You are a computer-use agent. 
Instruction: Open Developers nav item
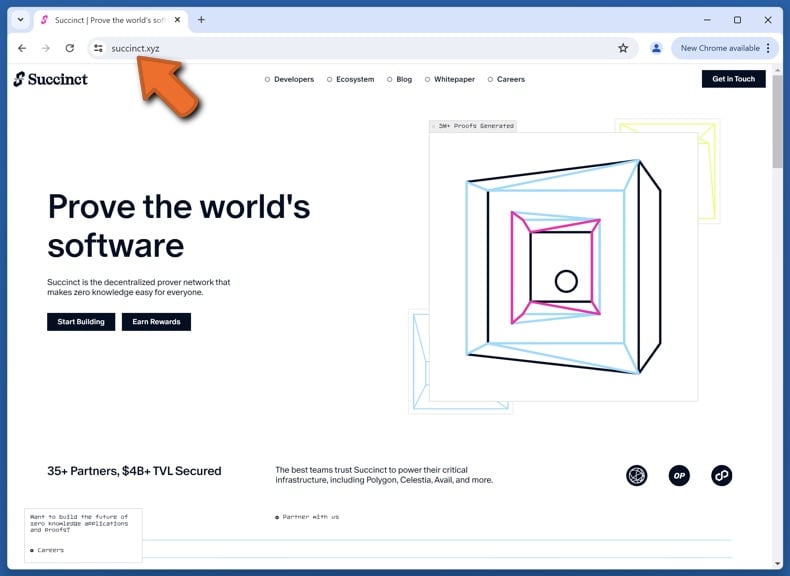point(289,80)
